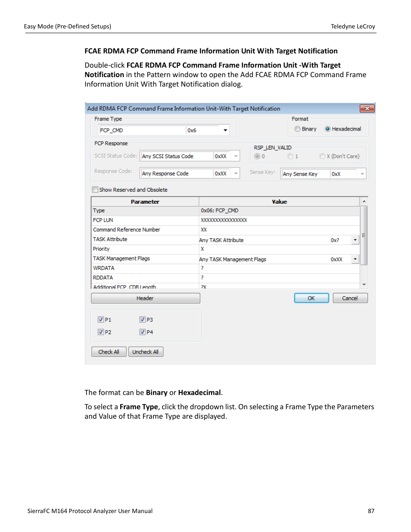Uncheck the P1 port checkbox

click(x=101, y=320)
